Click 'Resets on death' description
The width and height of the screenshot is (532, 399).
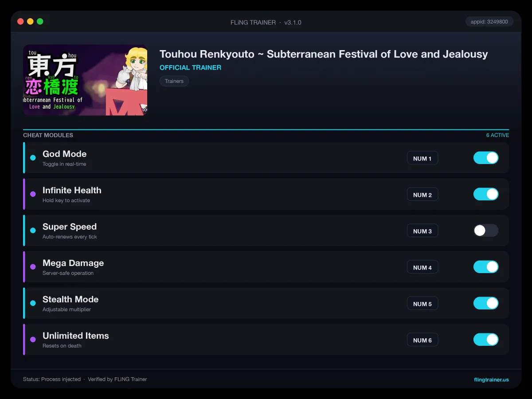[x=62, y=346]
